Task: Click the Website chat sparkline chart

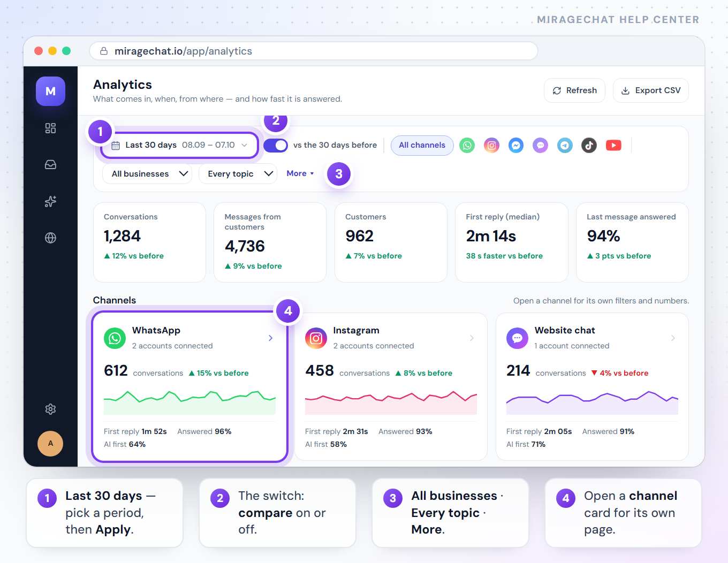Action: coord(592,402)
